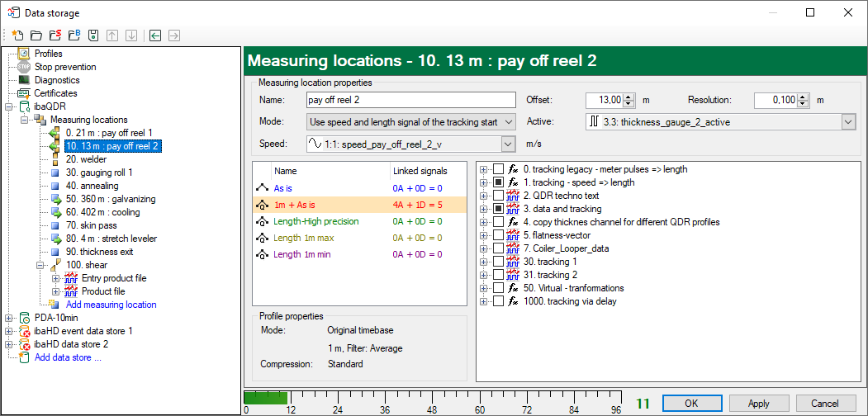
Task: Expand '50. Virtual - tranformations' signal group
Action: (x=483, y=288)
